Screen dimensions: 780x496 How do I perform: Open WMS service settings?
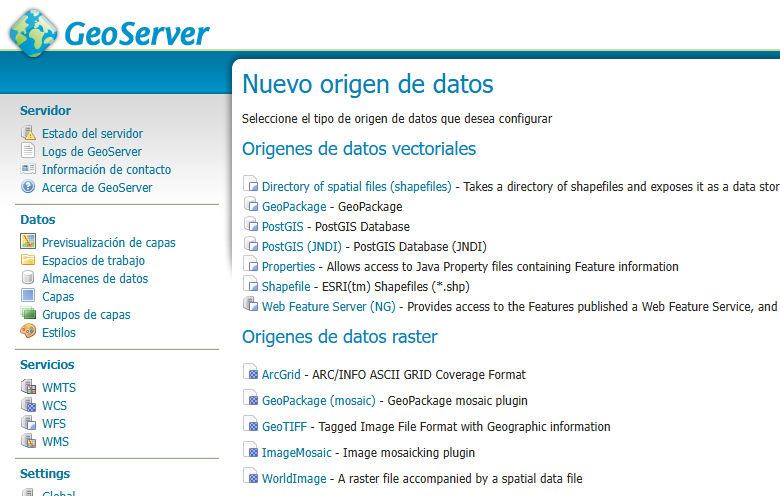[55, 441]
